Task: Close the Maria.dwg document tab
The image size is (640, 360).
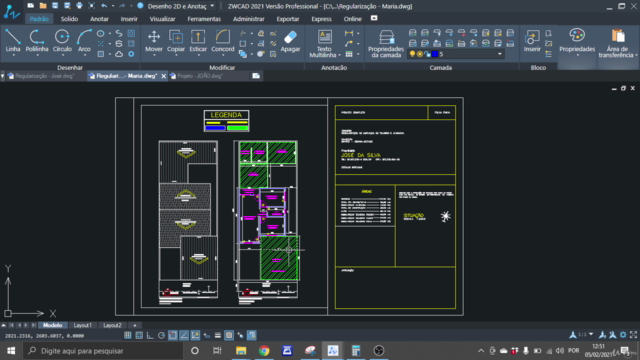Action: pyautogui.click(x=164, y=76)
